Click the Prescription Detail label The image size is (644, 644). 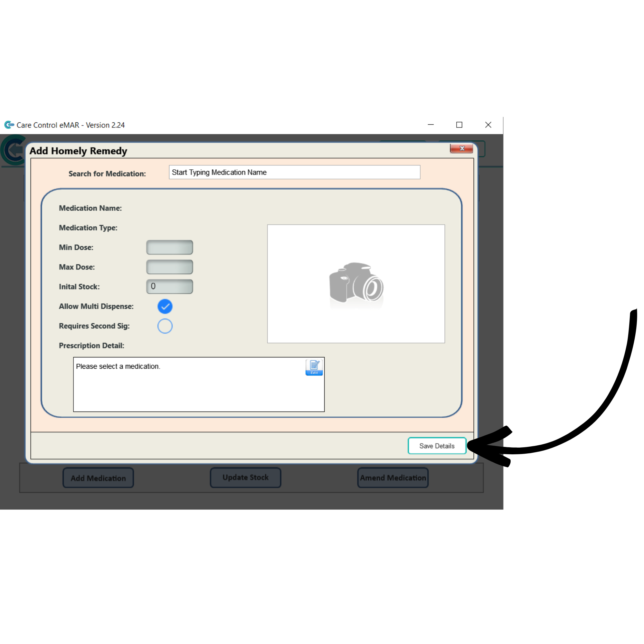coord(91,346)
